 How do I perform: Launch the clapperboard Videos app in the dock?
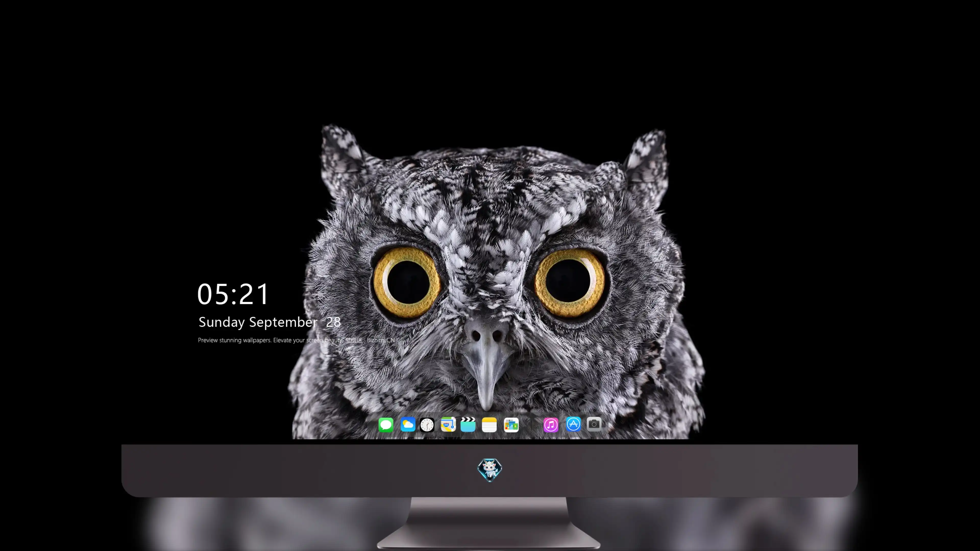[468, 424]
